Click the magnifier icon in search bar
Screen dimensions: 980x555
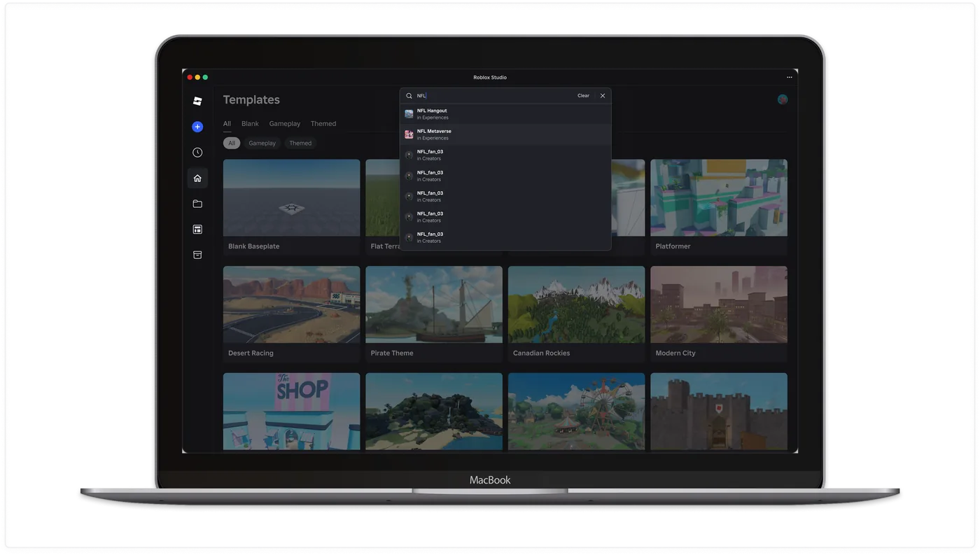pyautogui.click(x=409, y=96)
